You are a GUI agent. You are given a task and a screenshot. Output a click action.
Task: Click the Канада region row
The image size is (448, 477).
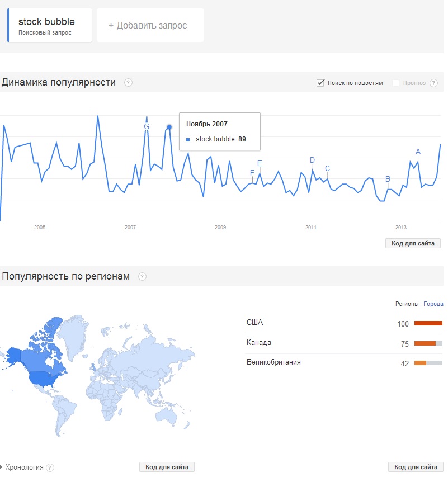point(344,343)
